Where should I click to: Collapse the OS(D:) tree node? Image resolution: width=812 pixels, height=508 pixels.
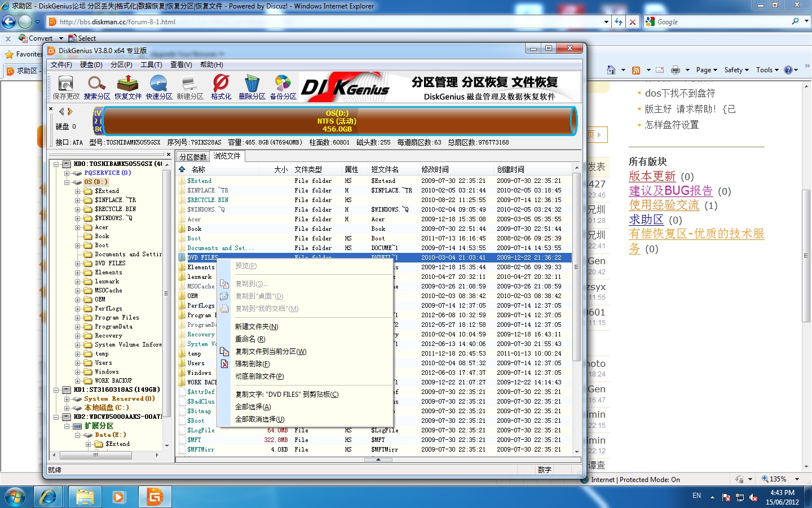coord(67,182)
